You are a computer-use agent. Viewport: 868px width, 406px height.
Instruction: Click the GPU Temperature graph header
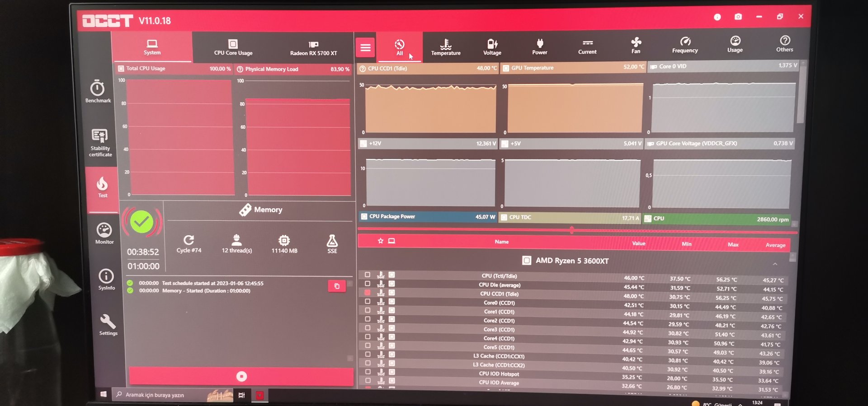tap(573, 67)
